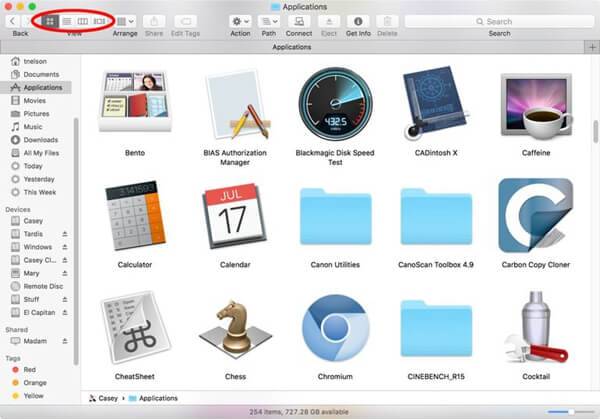
Task: Open the Yesterday smart folder
Action: coord(36,179)
